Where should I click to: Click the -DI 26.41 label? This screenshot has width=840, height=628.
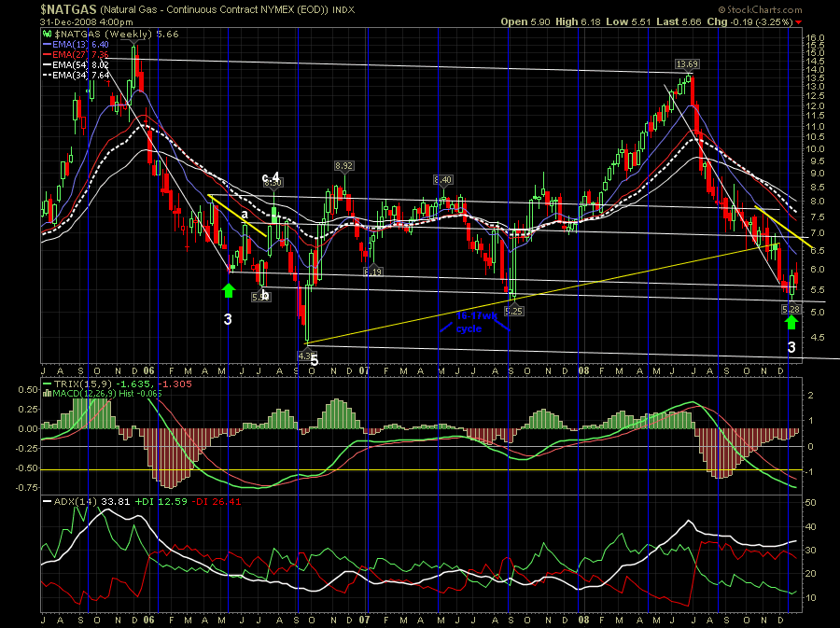[x=217, y=502]
